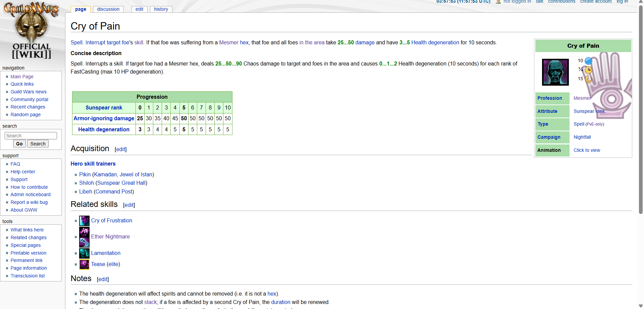View Recent changes
The width and height of the screenshot is (644, 309).
click(28, 107)
